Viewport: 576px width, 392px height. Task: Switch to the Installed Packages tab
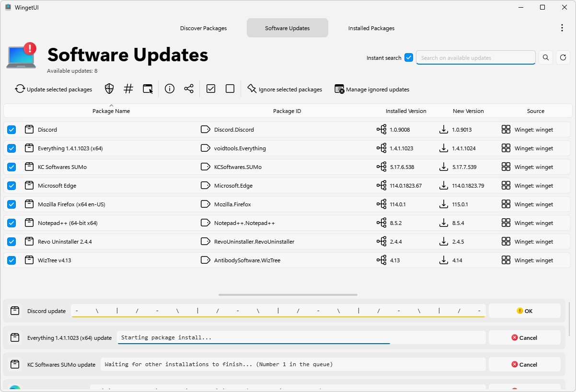[x=371, y=28]
